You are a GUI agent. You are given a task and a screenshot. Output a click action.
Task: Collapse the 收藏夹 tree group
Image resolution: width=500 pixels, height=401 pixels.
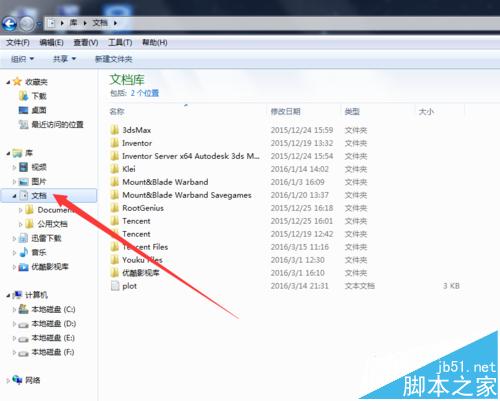coord(8,82)
